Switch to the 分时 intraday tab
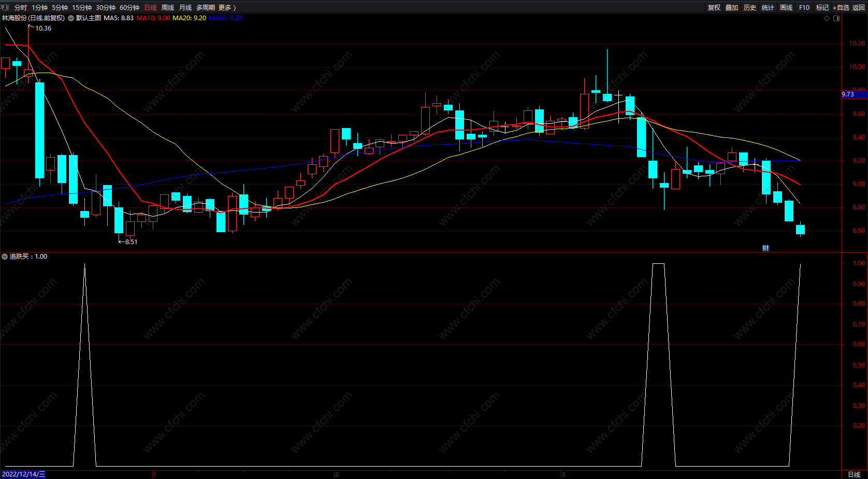The width and height of the screenshot is (868, 479). pyautogui.click(x=21, y=7)
